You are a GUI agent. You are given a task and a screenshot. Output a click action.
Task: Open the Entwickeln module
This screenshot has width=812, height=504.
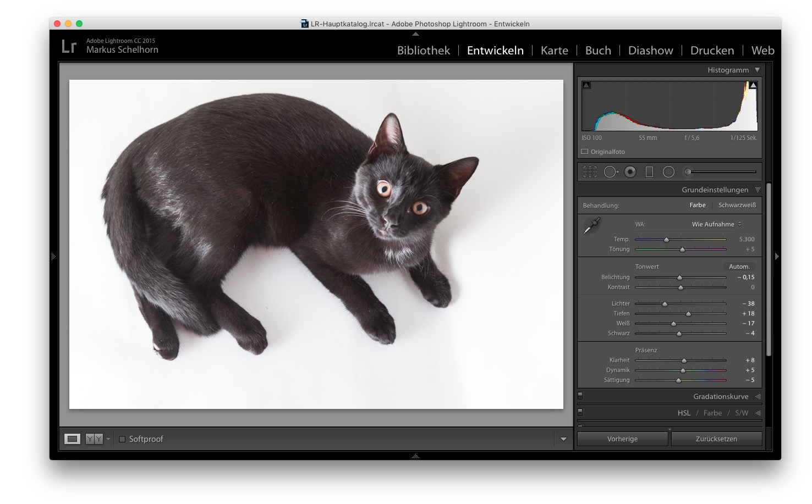[x=495, y=51]
